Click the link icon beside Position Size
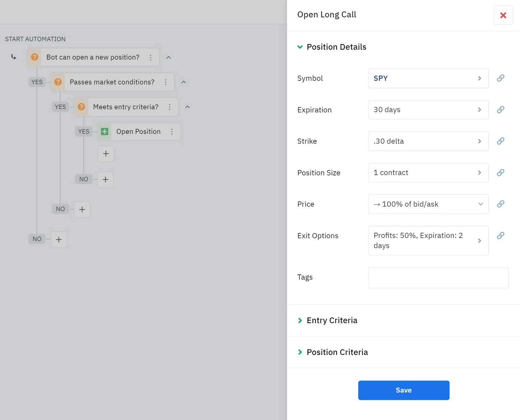 point(500,173)
